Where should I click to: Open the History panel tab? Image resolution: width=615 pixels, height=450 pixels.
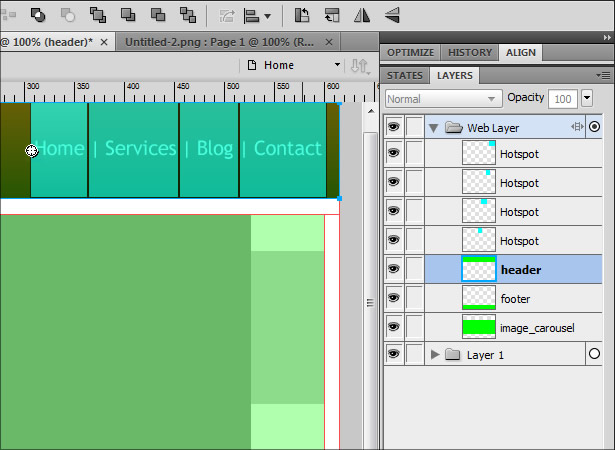[x=469, y=53]
